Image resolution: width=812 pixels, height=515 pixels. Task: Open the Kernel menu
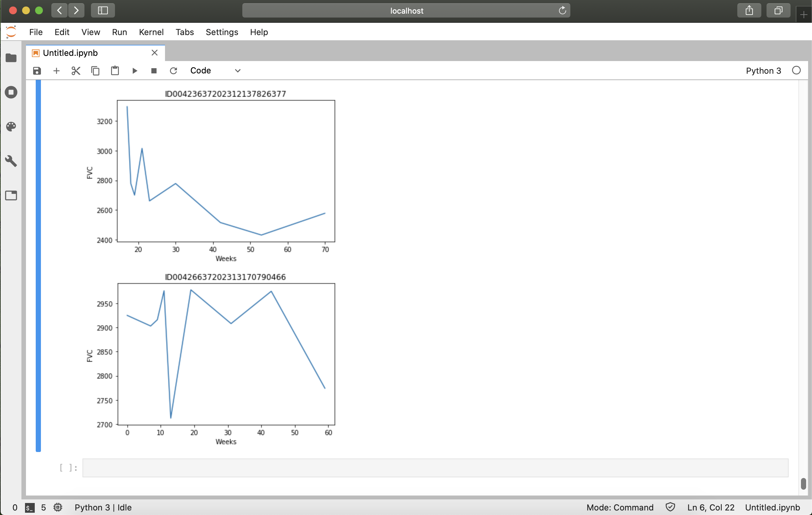pyautogui.click(x=151, y=32)
